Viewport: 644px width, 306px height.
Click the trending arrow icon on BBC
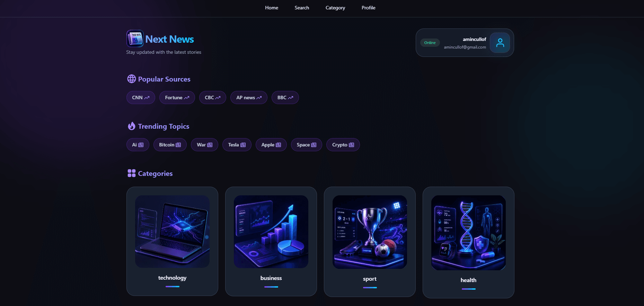click(x=291, y=97)
